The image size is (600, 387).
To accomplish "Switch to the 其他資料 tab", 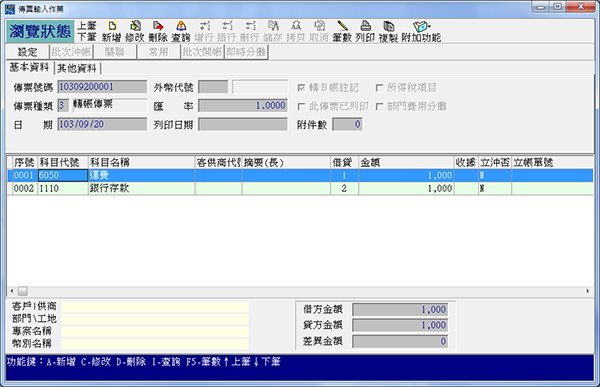I will pyautogui.click(x=77, y=68).
